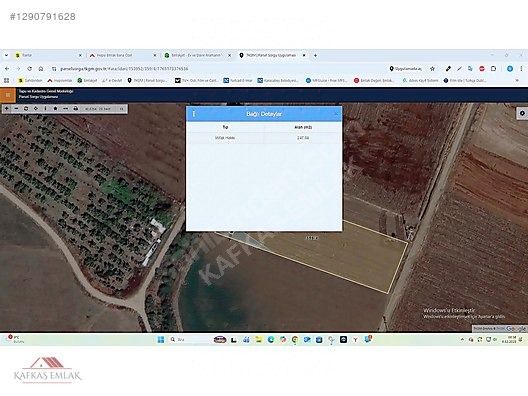Click the print icon in the map toolbar
Viewport: 528px width, 396px height.
[x=75, y=108]
